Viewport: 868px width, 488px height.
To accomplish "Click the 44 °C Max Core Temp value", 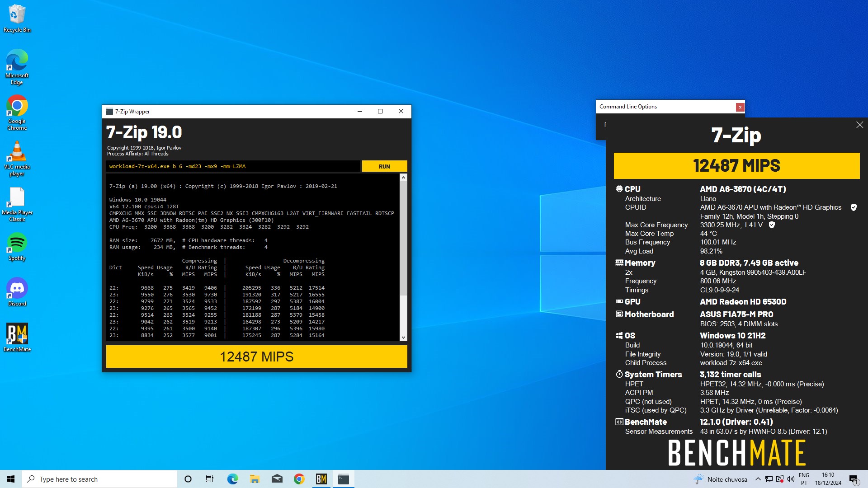I will click(x=708, y=233).
